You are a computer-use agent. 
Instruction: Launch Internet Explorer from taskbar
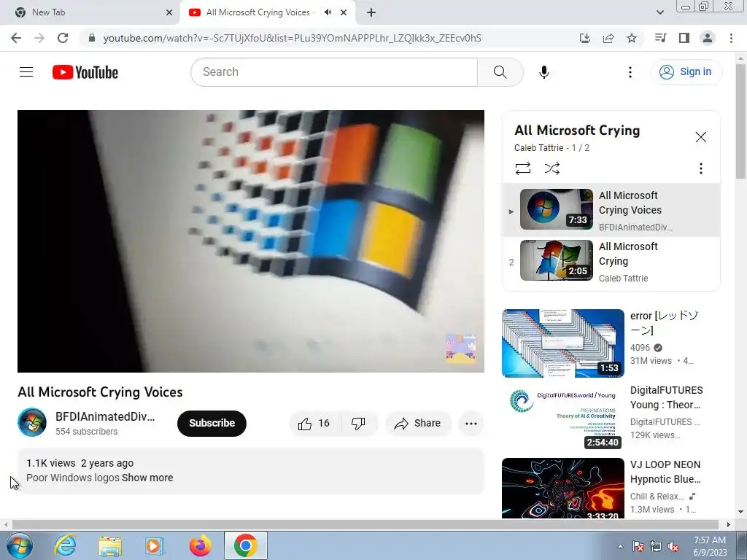point(65,545)
